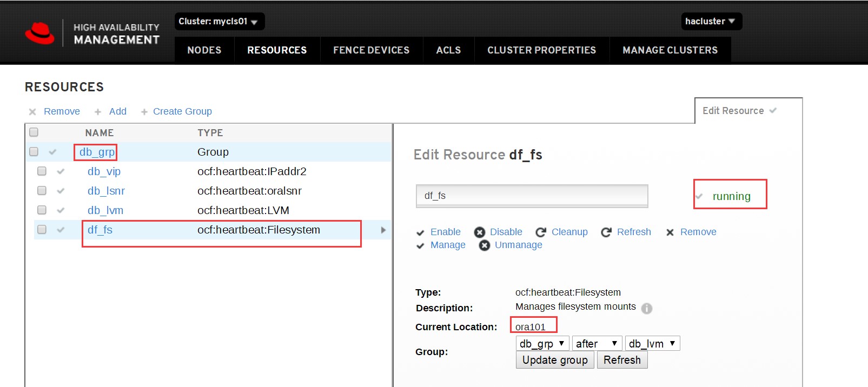
Task: Check the df_fs row checkbox
Action: click(42, 230)
